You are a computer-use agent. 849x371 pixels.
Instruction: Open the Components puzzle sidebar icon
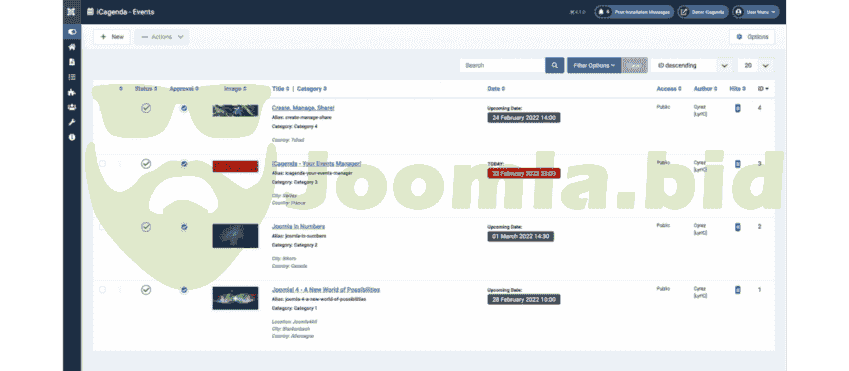(x=72, y=93)
